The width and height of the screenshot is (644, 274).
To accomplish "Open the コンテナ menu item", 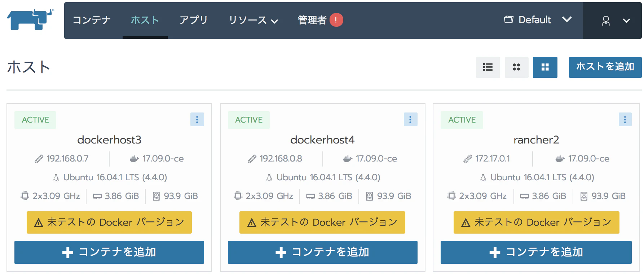I will coord(92,20).
